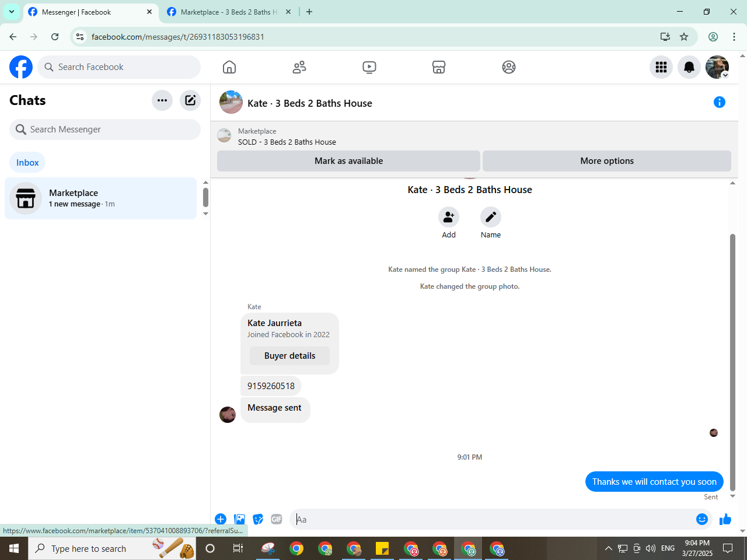Click the Search Messenger field

tap(105, 129)
